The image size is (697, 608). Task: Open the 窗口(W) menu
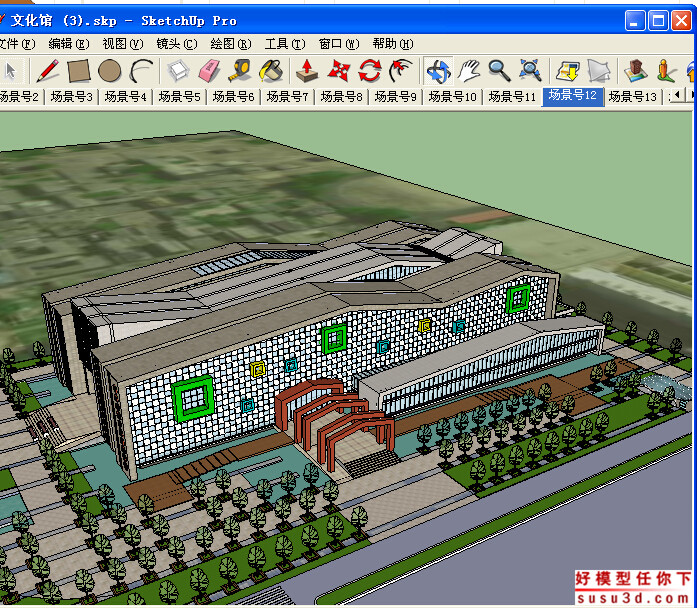pos(339,44)
